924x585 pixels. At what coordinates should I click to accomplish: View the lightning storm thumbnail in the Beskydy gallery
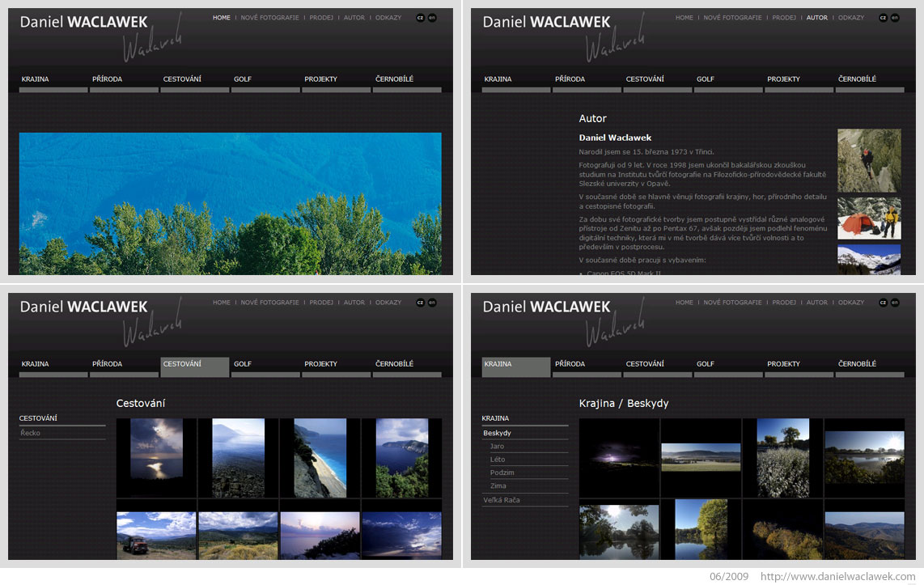[619, 458]
